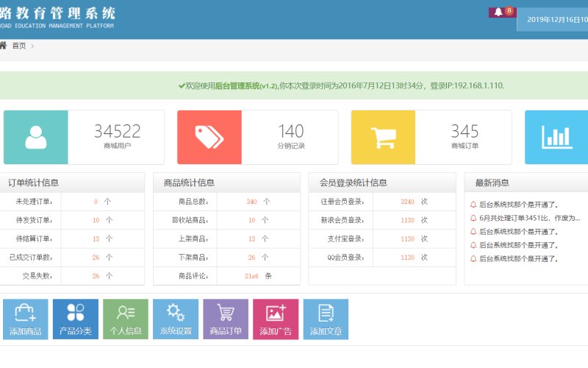Image resolution: width=588 pixels, height=368 pixels.
Task: Click 待结算订单 value 13
Action: (96, 238)
